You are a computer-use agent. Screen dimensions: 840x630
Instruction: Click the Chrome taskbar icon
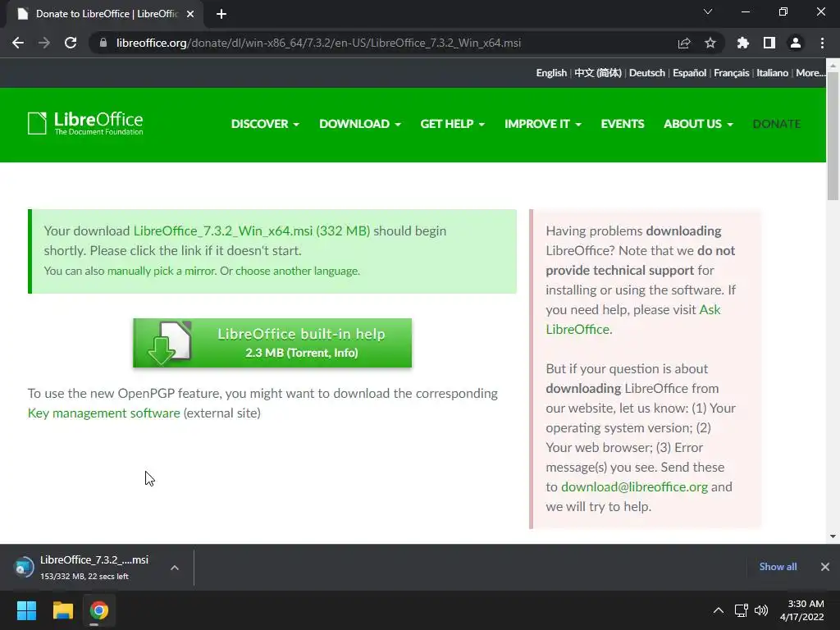coord(99,610)
